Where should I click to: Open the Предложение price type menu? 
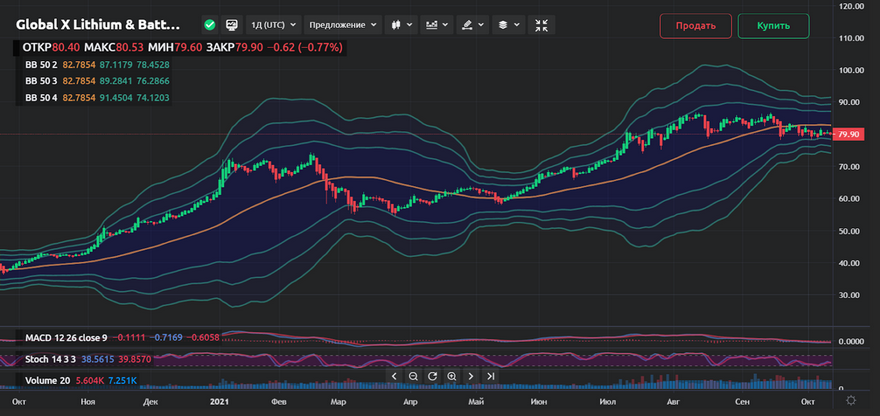[x=343, y=24]
